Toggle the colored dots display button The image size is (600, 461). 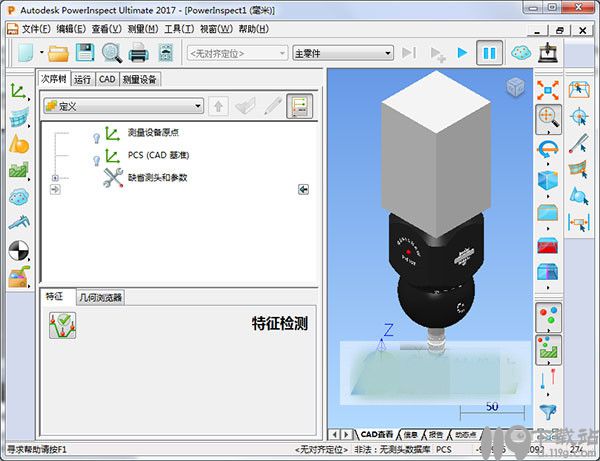pyautogui.click(x=548, y=317)
